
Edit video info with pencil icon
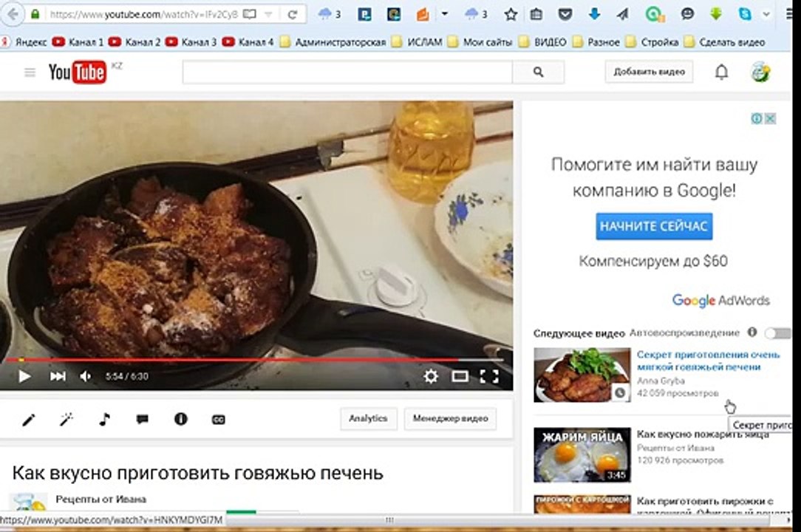pyautogui.click(x=29, y=420)
